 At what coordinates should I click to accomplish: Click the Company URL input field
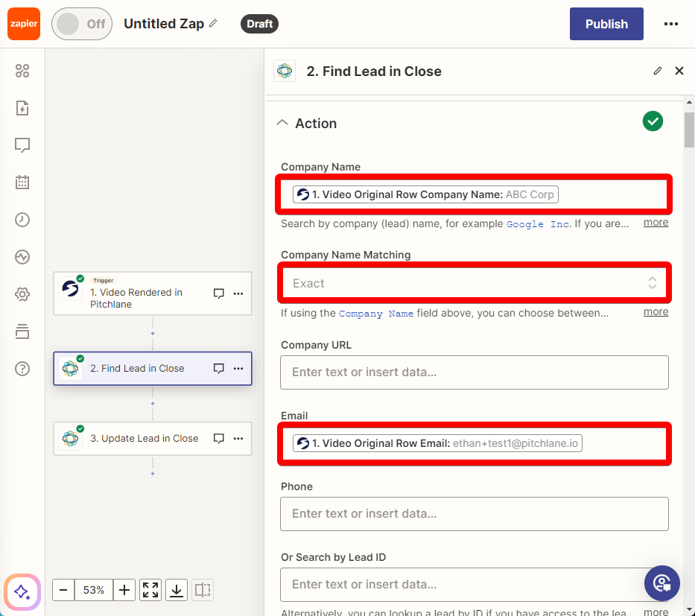475,372
